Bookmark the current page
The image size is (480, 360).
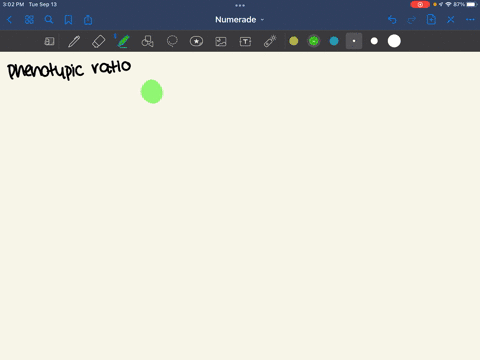coord(68,20)
